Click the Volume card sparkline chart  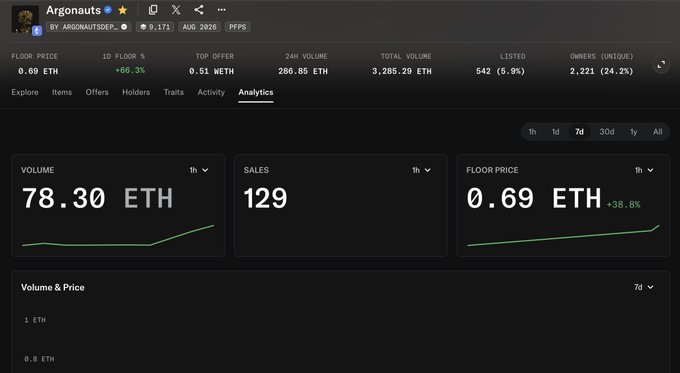coord(118,236)
